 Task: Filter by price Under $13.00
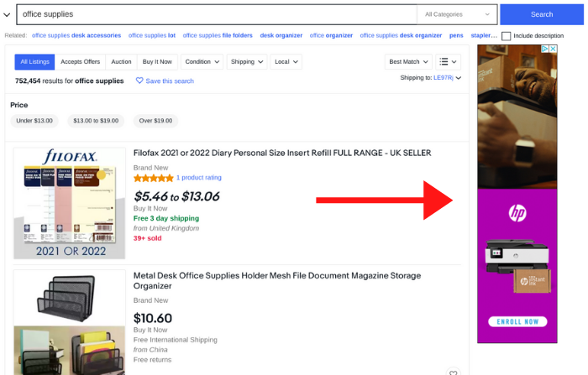(34, 121)
